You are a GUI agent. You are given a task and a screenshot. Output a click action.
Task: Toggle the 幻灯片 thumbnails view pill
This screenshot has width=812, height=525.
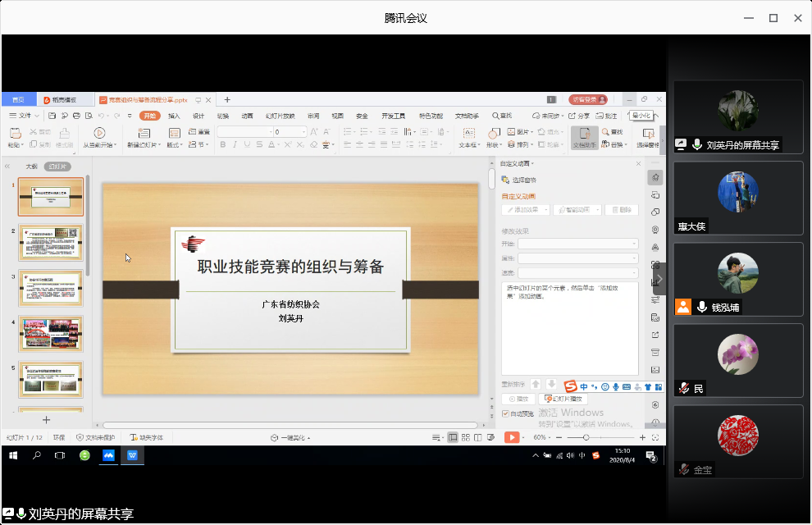(x=57, y=167)
